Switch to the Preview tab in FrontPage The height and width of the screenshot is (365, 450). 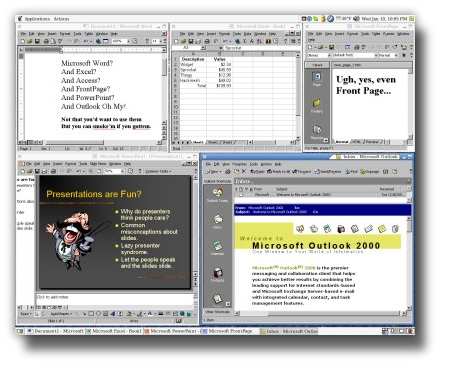(x=372, y=142)
